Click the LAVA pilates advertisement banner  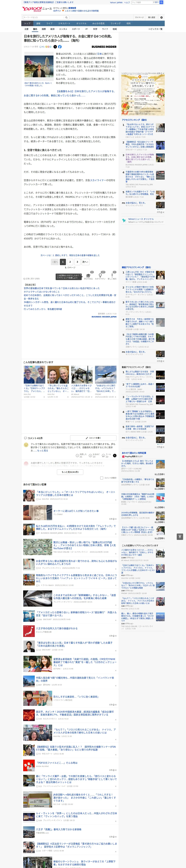(x=143, y=95)
